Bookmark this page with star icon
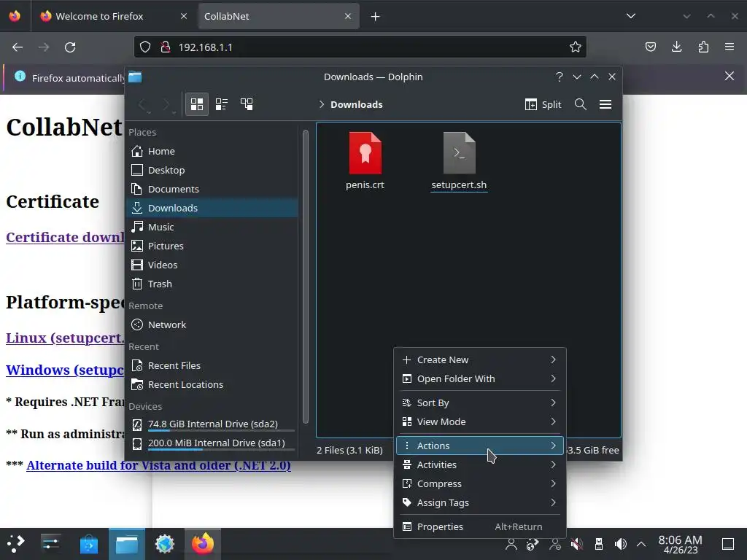Viewport: 747px width, 560px height. (575, 47)
